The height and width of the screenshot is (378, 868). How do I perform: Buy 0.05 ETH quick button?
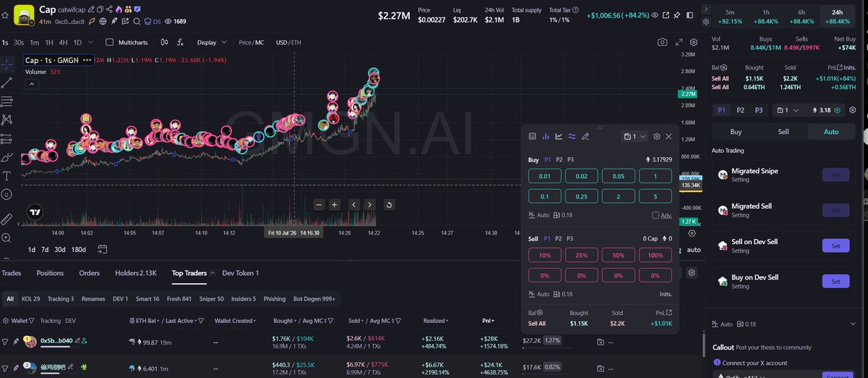pyautogui.click(x=617, y=176)
